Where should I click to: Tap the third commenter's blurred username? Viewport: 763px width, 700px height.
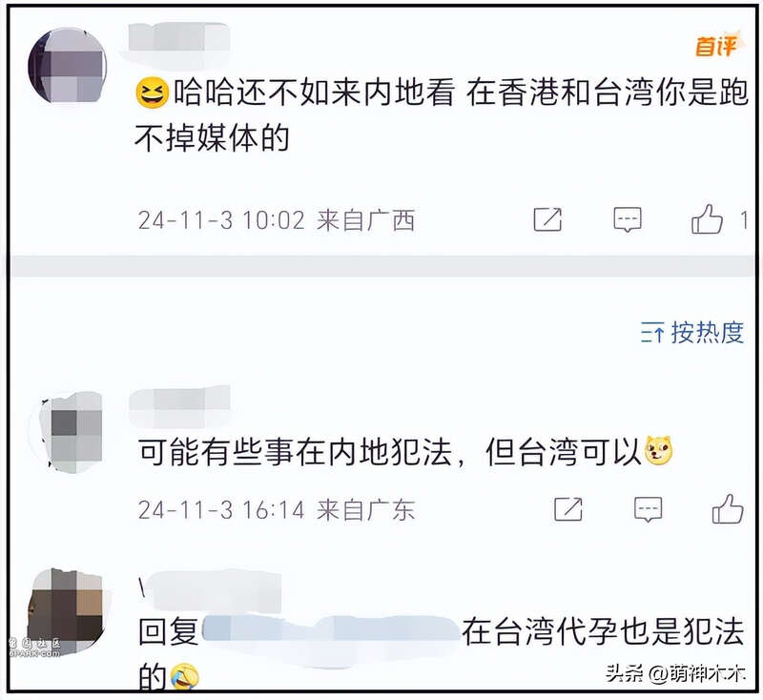213,590
